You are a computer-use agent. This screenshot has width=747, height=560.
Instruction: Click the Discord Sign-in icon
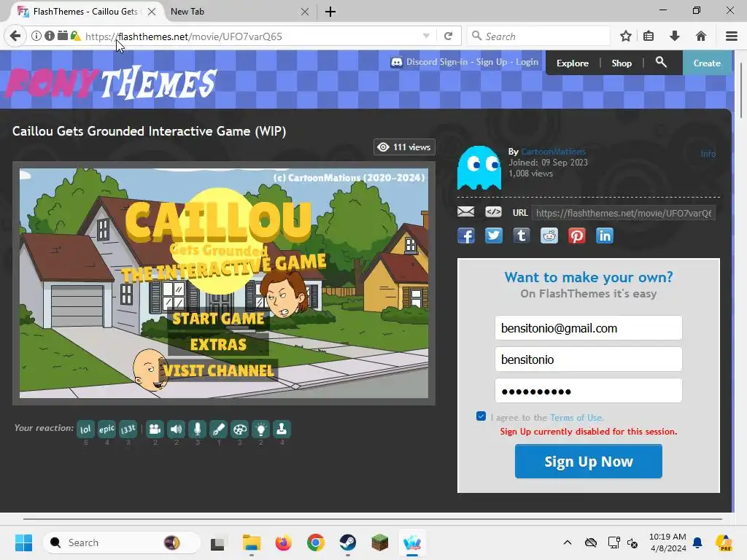coord(396,63)
